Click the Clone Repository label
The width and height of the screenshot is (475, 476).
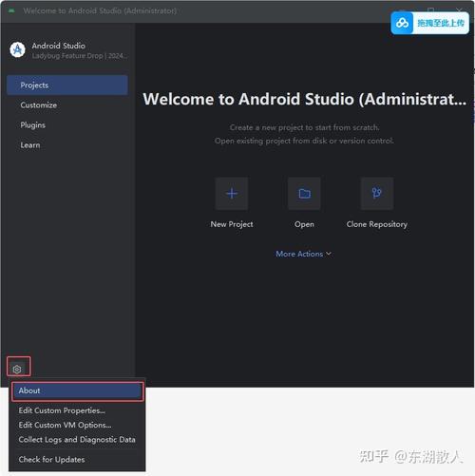pyautogui.click(x=377, y=224)
